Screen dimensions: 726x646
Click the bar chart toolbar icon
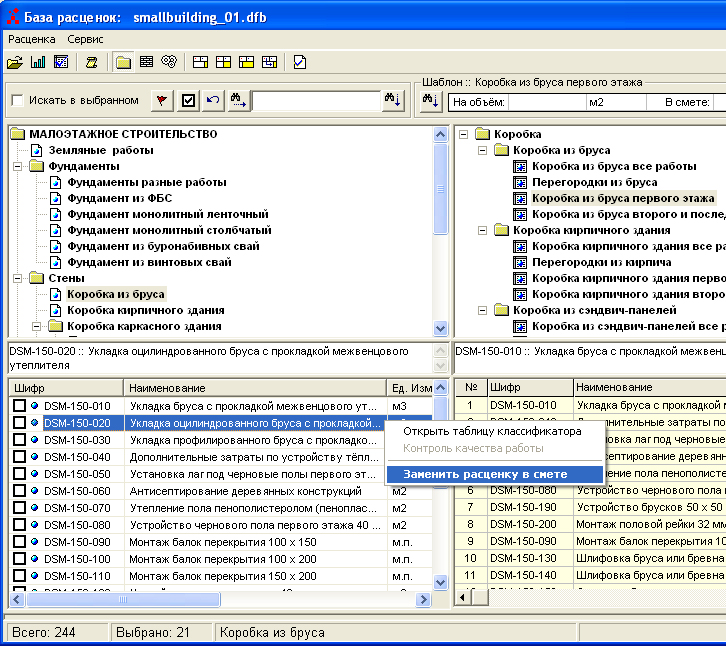tap(39, 62)
